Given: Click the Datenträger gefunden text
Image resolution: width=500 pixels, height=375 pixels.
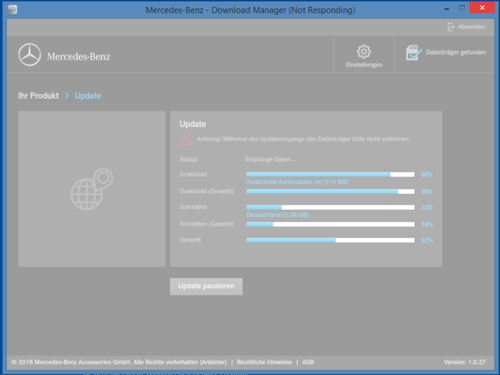Looking at the screenshot, I should [456, 52].
